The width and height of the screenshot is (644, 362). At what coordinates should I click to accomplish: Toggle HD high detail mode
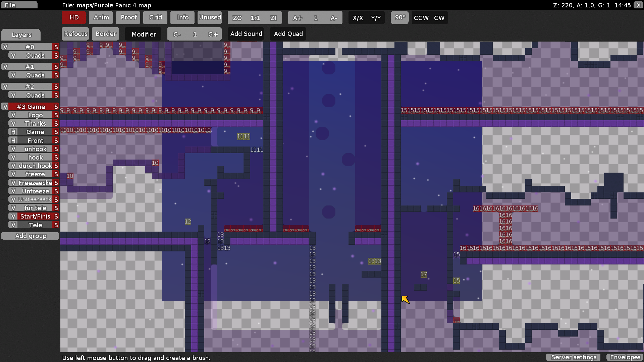pos(74,17)
